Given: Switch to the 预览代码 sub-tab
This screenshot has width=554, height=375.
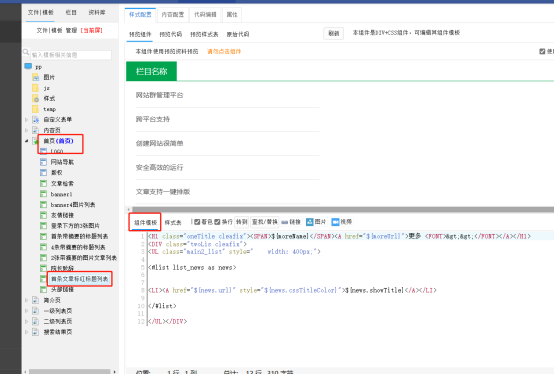Looking at the screenshot, I should [x=171, y=34].
